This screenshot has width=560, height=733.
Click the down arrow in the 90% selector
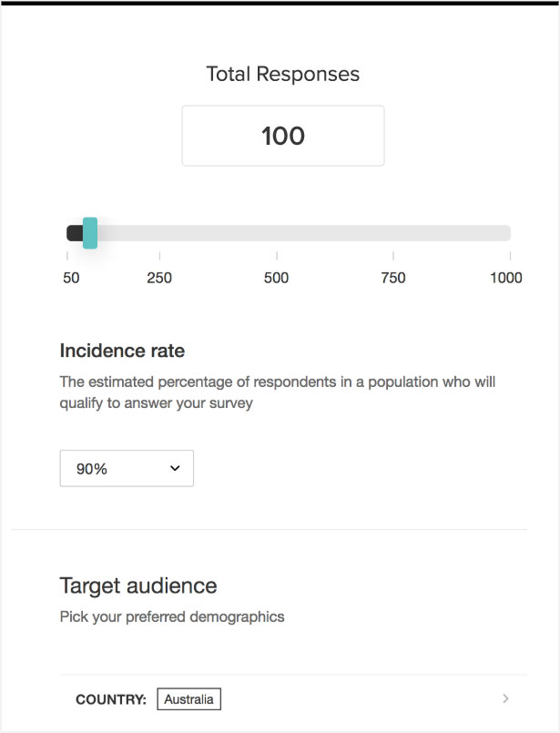coord(175,468)
